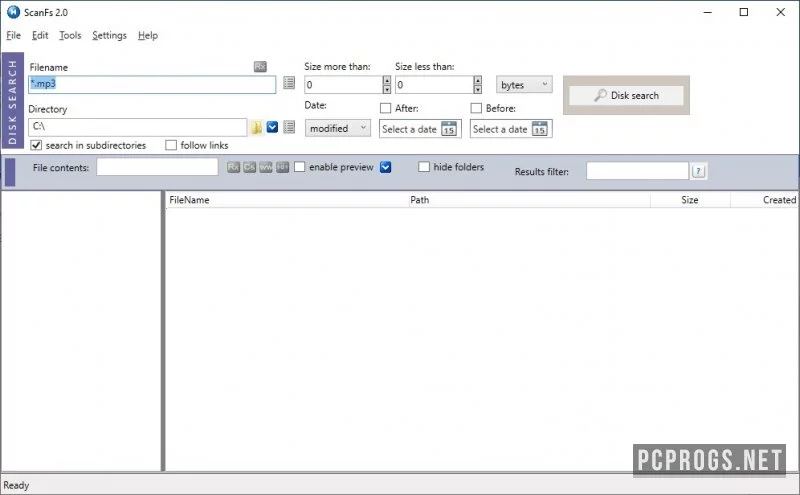Viewport: 800px width, 495px height.
Task: Enable the After date checkbox
Action: [386, 108]
